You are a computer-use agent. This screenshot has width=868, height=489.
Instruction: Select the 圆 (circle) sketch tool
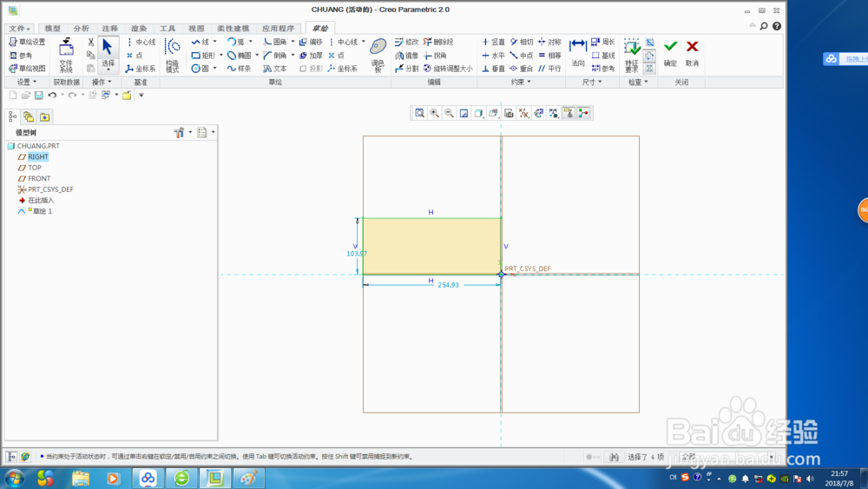(x=201, y=69)
